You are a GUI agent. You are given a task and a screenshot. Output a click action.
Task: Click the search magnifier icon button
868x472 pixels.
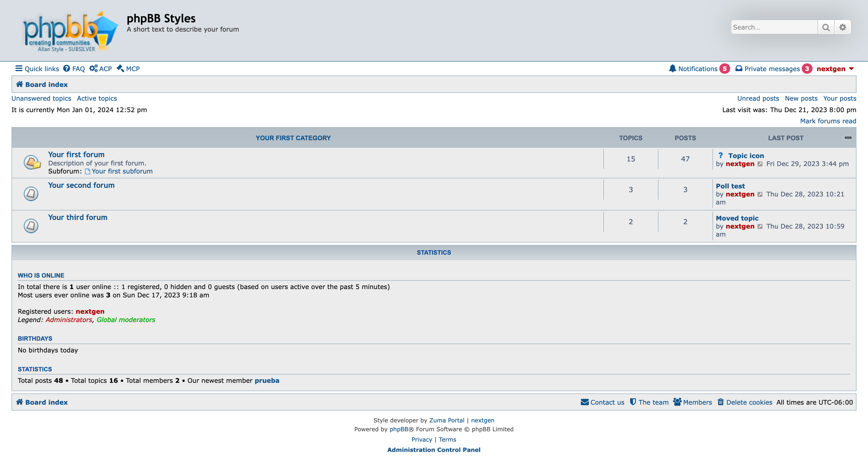coord(826,27)
